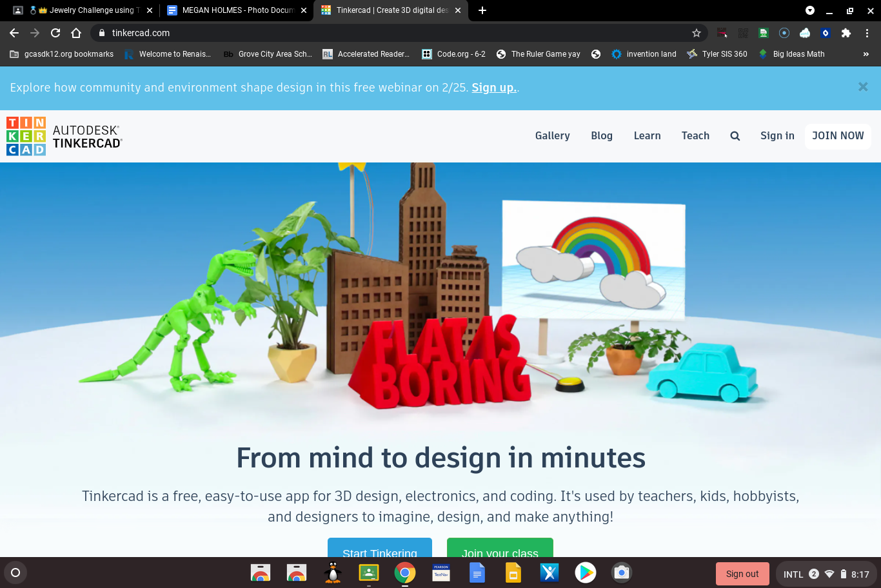Click JOIN NOW button
The image size is (881, 588).
pyautogui.click(x=838, y=136)
